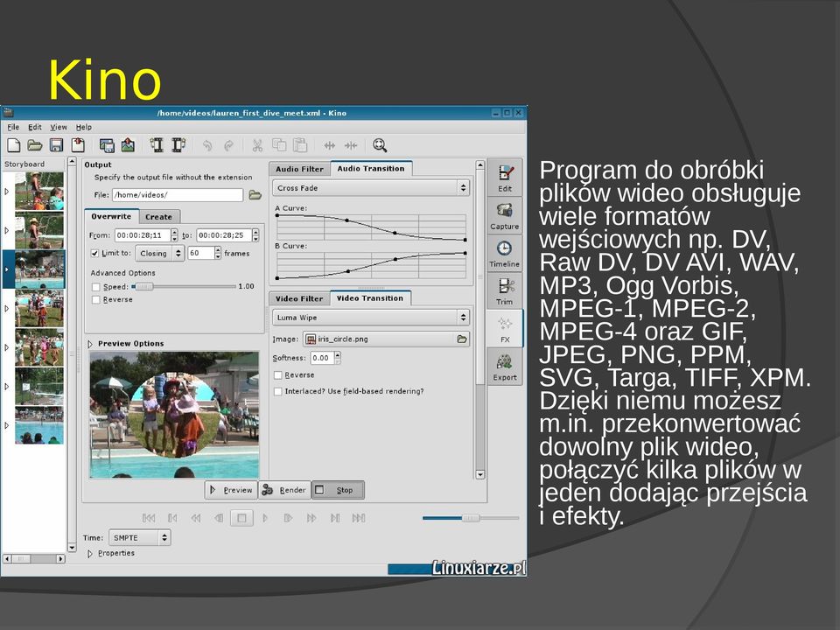This screenshot has height=630, width=840.
Task: Click the play triangle transport button
Action: pyautogui.click(x=265, y=518)
